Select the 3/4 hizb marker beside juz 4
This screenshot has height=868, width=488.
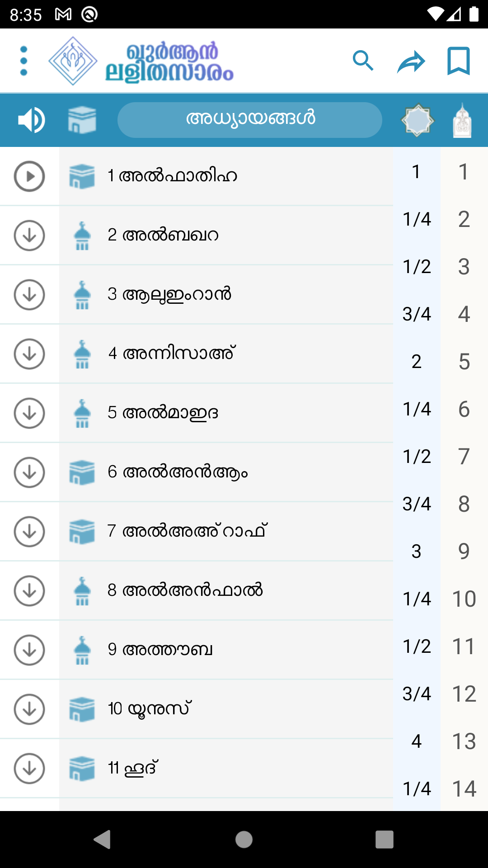point(417,314)
